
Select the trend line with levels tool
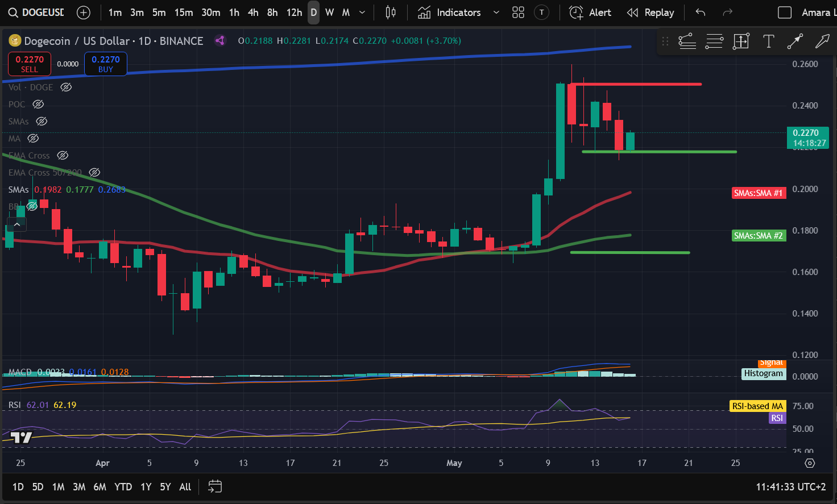point(687,41)
